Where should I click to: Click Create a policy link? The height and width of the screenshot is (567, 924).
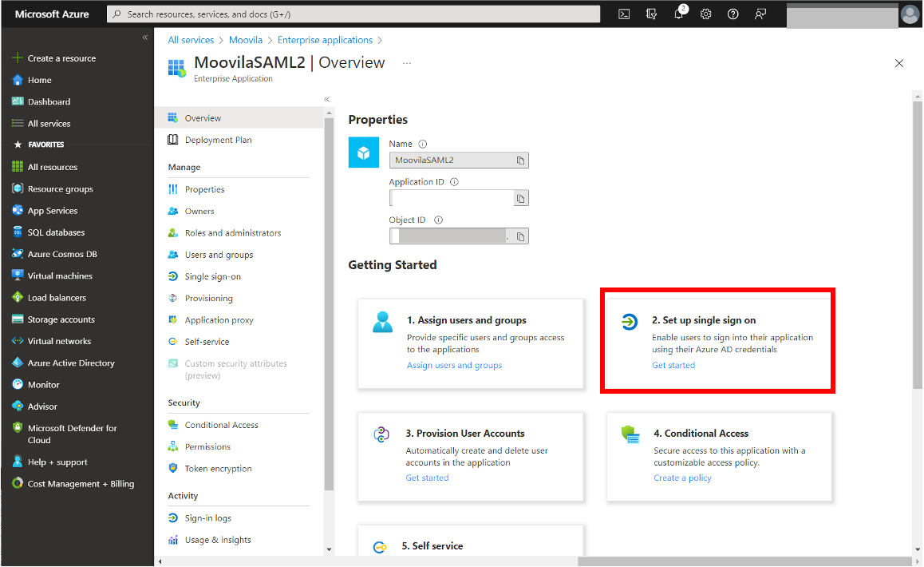[x=682, y=478]
